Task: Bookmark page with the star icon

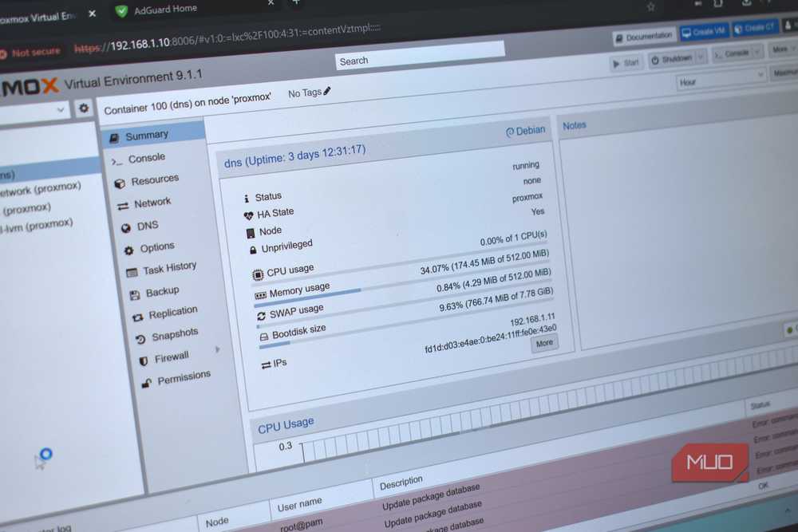Action: coord(651,6)
